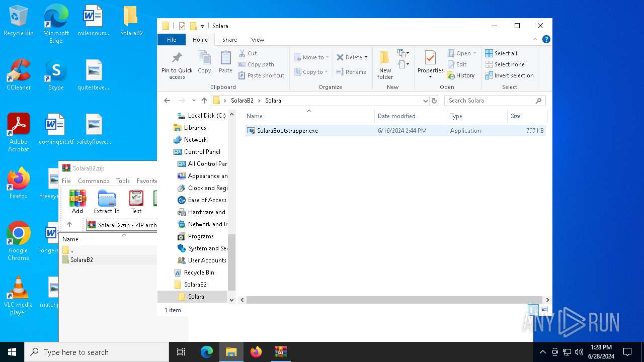
Task: Open CCleaner desktop shortcut
Action: tap(19, 75)
